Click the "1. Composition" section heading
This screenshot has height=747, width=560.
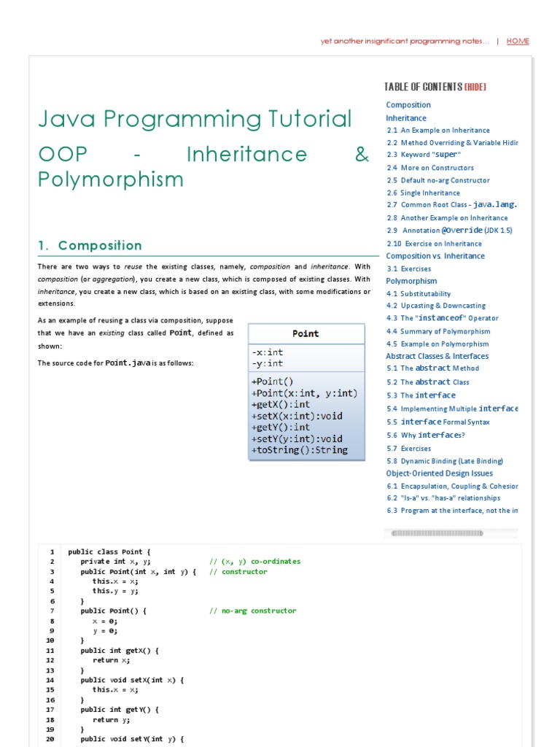90,245
